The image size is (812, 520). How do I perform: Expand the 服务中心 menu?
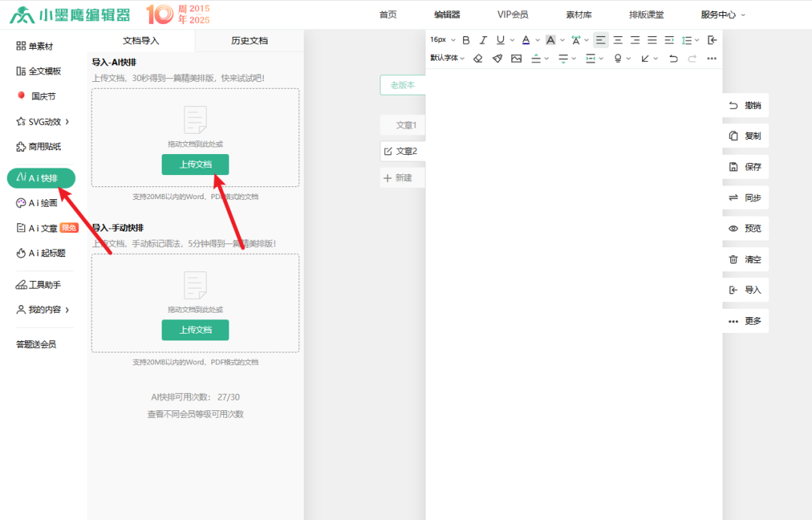pos(723,14)
